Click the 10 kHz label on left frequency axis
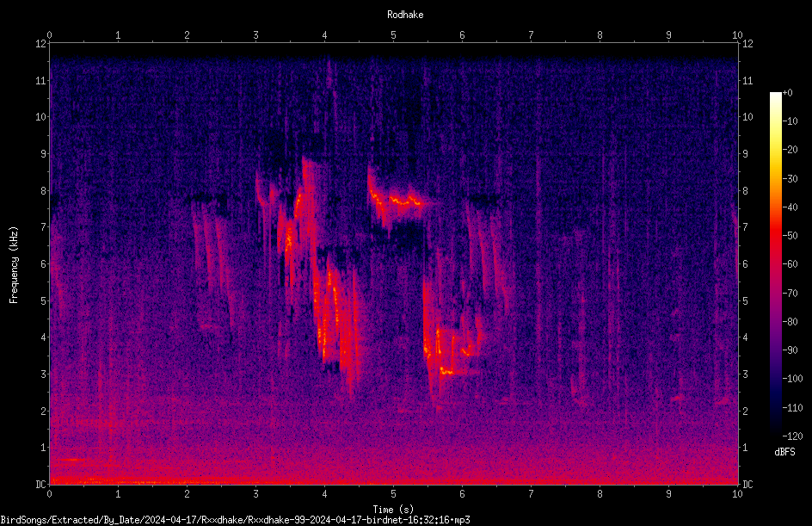Screen dimensions: 812x526 coord(41,116)
